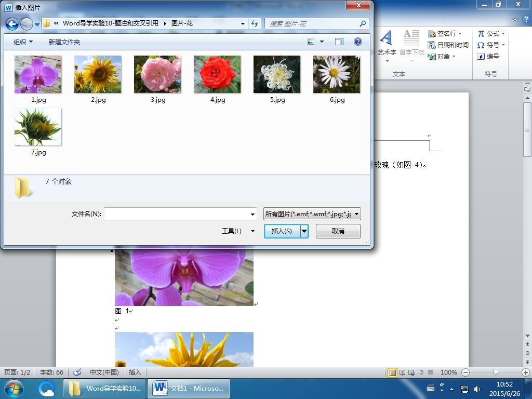Switch to outline view icon
Viewport: 532px width, 399px height.
pyautogui.click(x=421, y=373)
